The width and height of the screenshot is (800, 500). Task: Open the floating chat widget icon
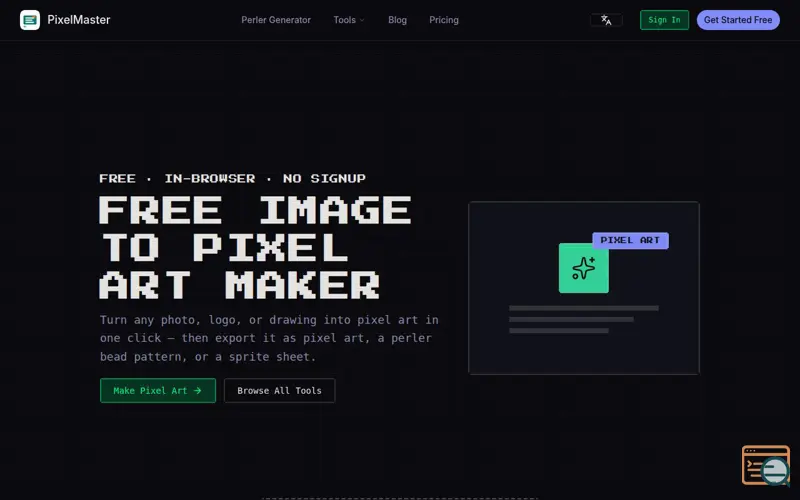coord(766,465)
